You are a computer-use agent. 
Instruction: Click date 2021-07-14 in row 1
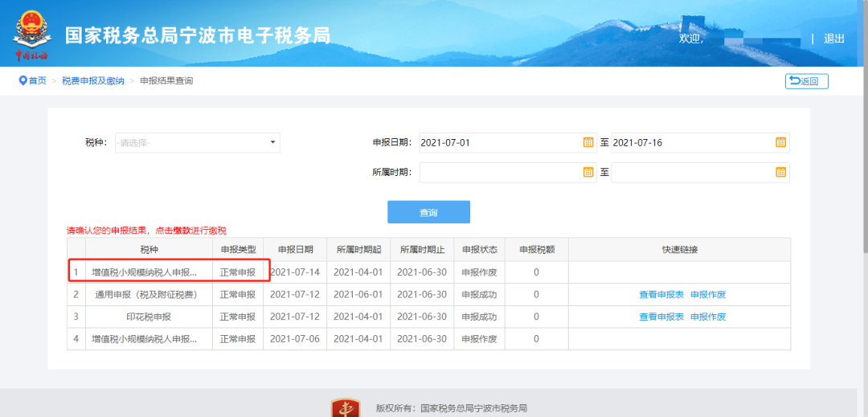(295, 272)
